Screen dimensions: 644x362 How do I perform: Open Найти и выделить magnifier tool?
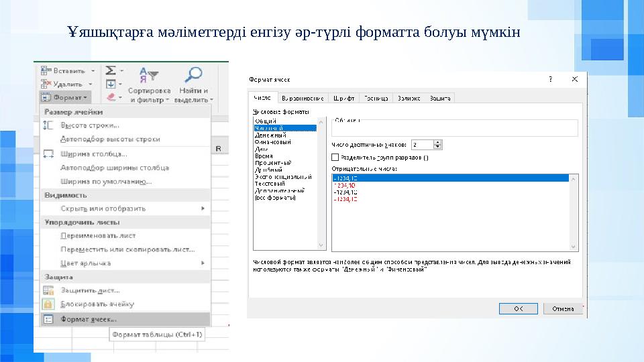(193, 84)
